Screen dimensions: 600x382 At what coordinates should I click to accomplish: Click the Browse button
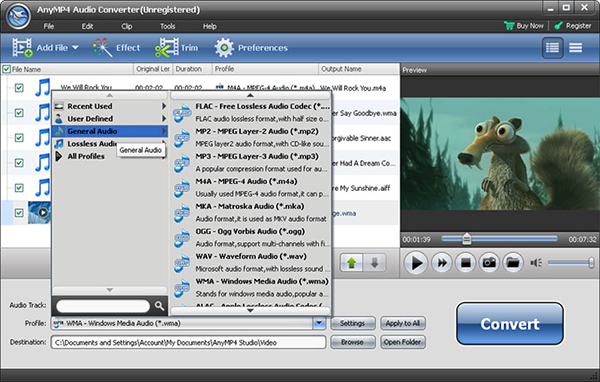[352, 342]
